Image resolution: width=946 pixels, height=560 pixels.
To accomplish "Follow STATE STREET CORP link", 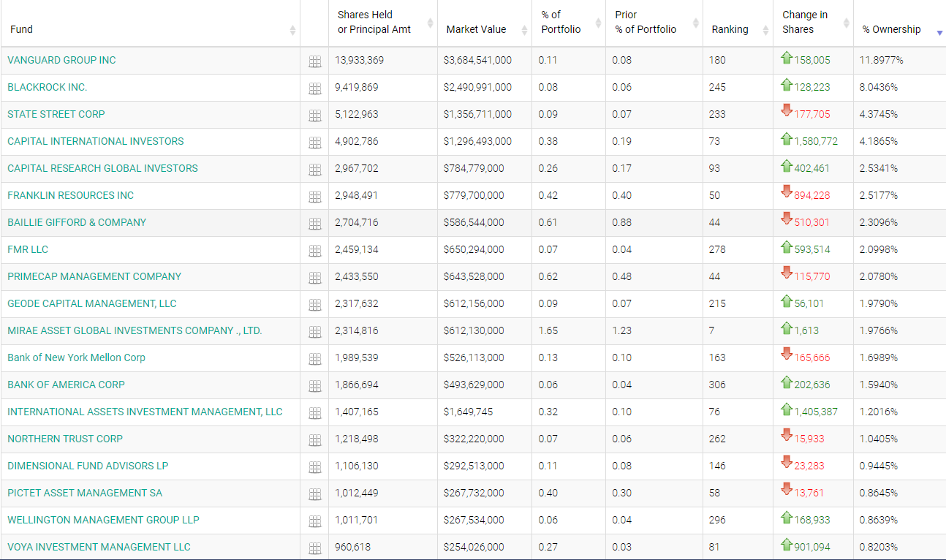I will point(56,114).
